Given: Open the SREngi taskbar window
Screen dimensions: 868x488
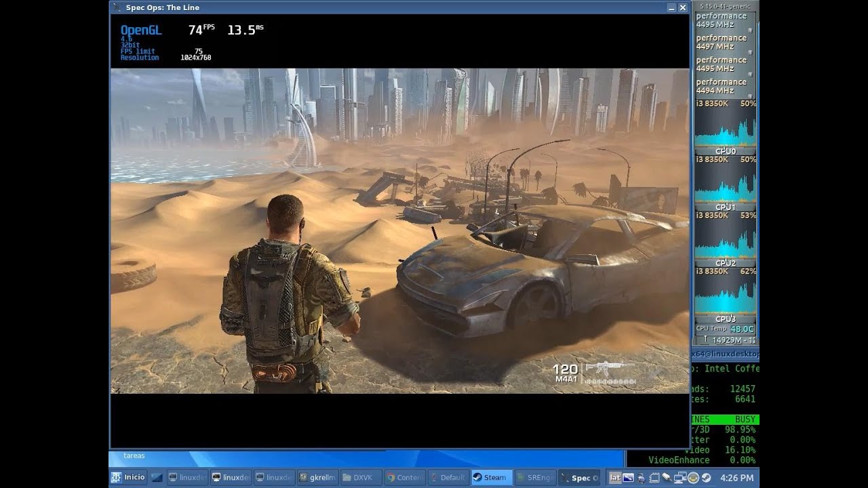Looking at the screenshot, I should [536, 477].
